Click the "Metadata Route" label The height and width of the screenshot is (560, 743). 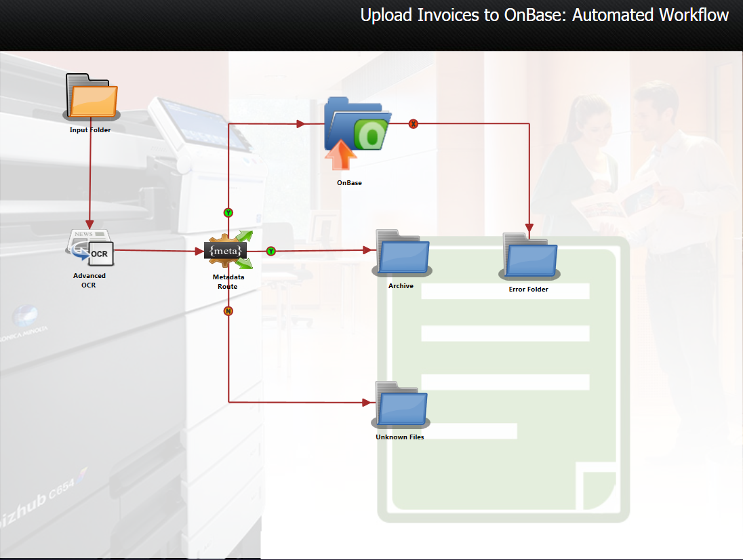pyautogui.click(x=228, y=281)
